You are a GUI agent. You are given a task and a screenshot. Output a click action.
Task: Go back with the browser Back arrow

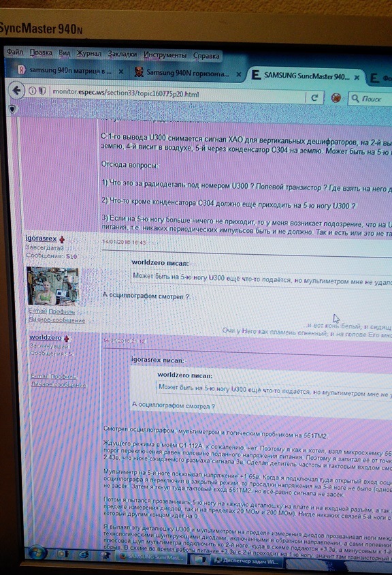[x=16, y=90]
